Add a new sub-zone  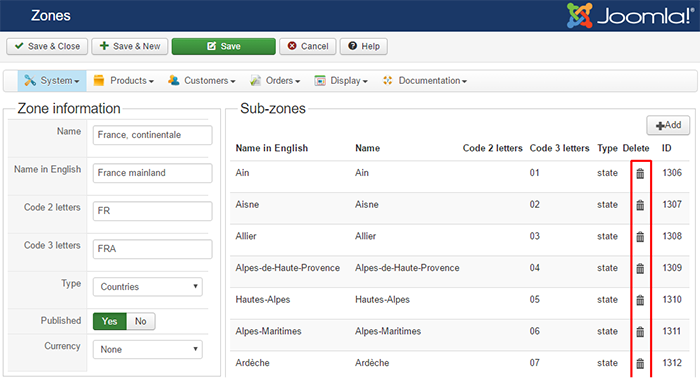click(x=668, y=125)
